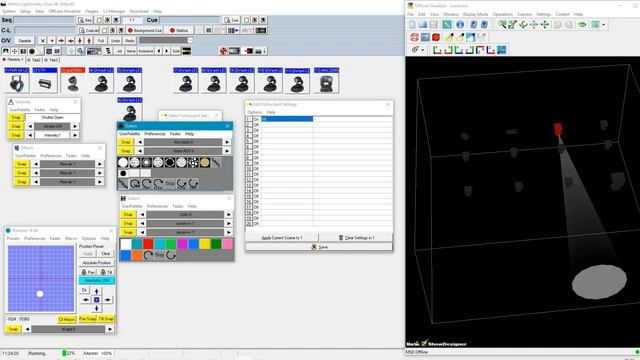Select the orange color swatch in Color window

(137, 255)
